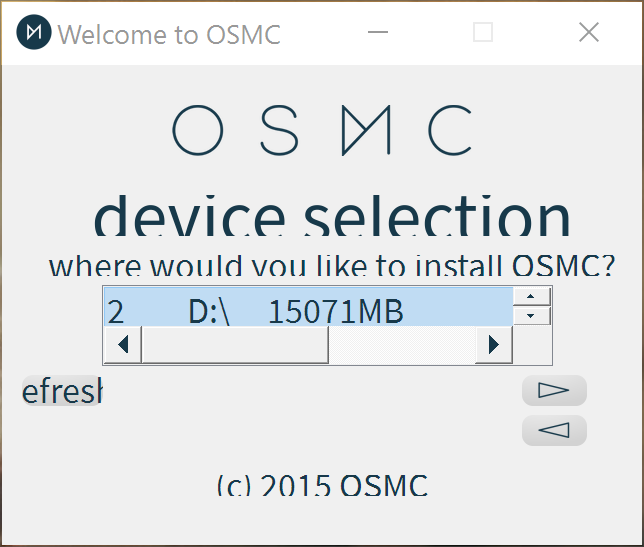Click the empty horizontal scrollbar track
Screen dimensions: 644x547
tap(400, 345)
